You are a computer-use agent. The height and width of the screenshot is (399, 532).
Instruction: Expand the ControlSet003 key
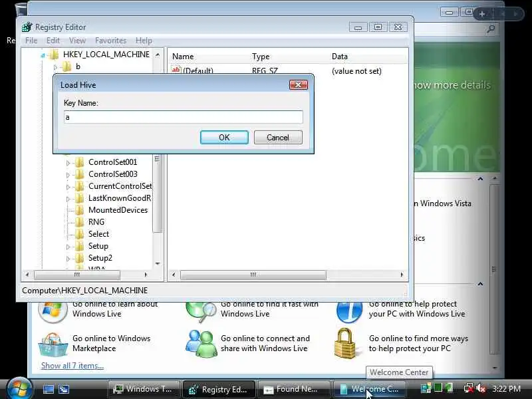(68, 175)
